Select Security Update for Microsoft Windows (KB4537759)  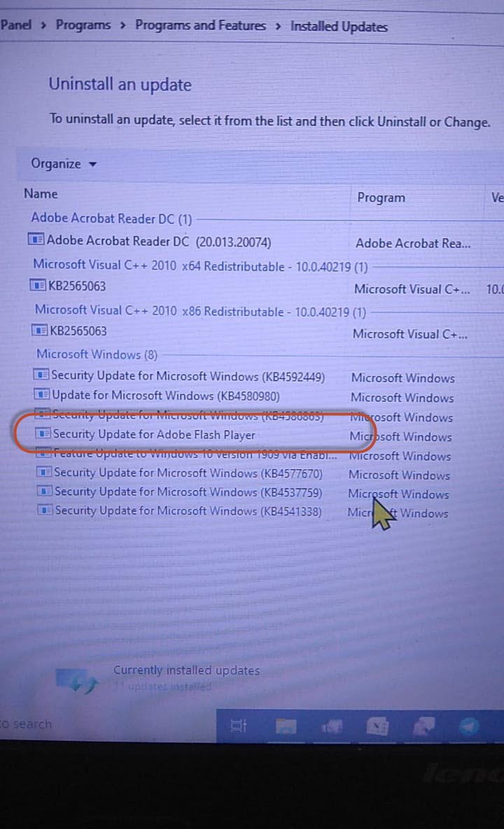tap(188, 492)
